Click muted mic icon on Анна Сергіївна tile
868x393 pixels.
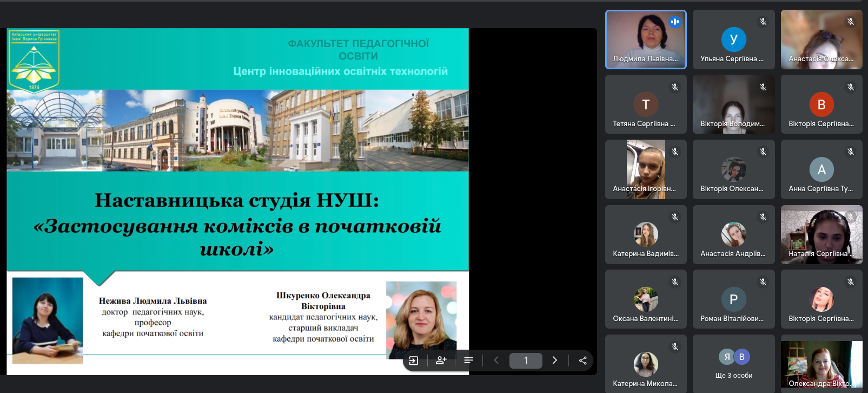tap(850, 152)
